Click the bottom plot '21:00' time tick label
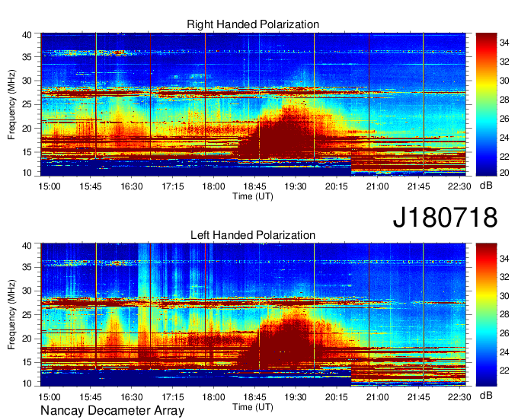The width and height of the screenshot is (518, 420). (377, 397)
